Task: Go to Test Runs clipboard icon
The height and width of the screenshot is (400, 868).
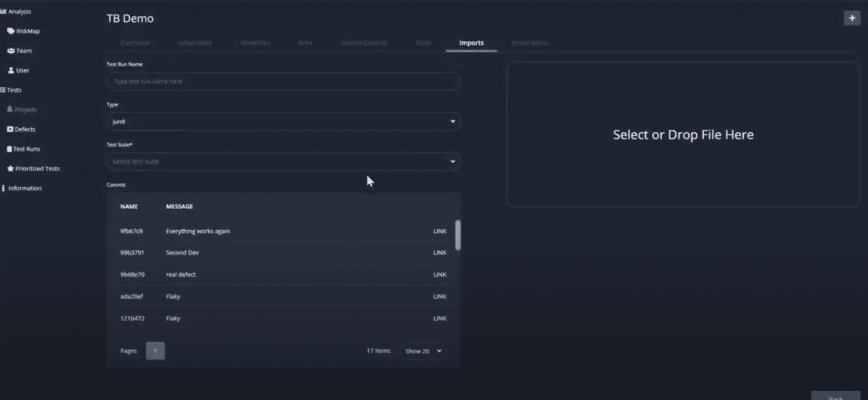Action: coord(9,149)
